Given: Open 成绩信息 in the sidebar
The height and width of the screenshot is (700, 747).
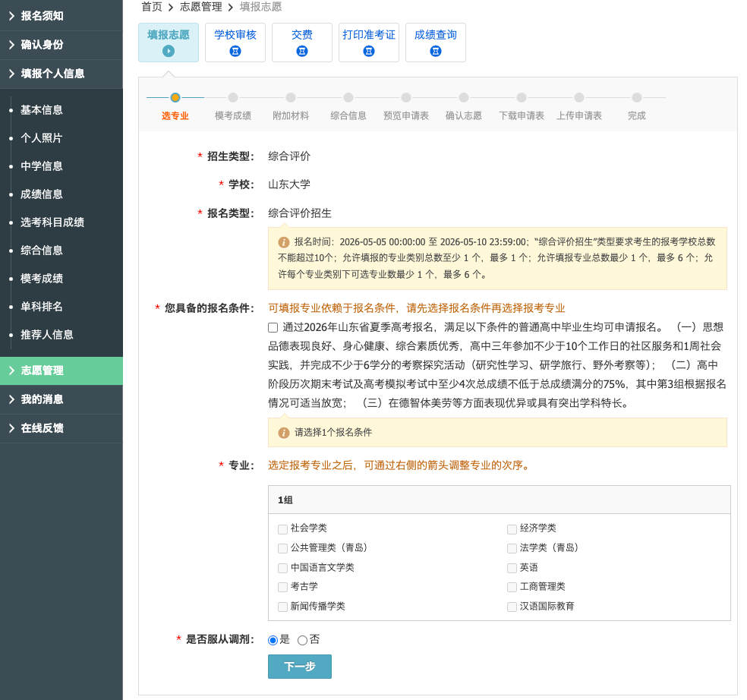Looking at the screenshot, I should pos(42,194).
